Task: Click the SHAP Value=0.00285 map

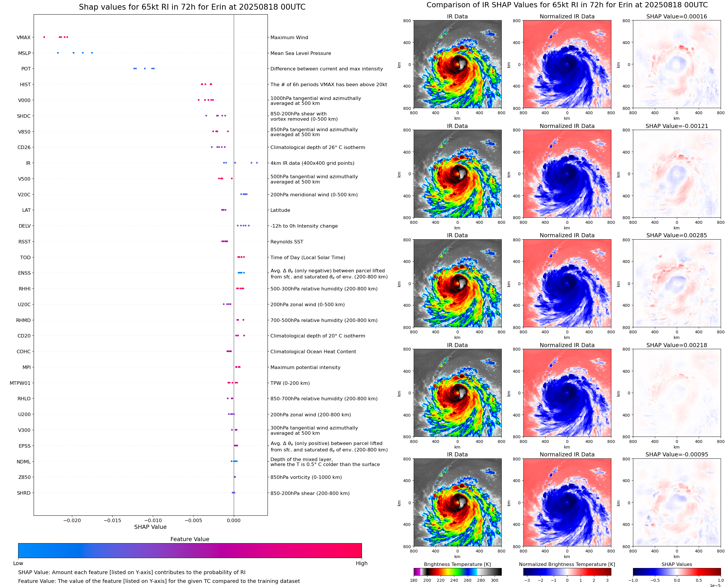Action: tap(677, 283)
